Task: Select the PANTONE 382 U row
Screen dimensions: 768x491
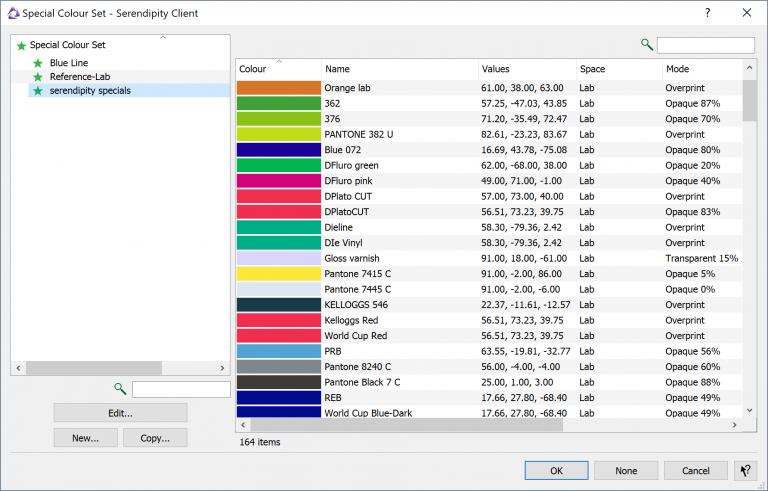Action: click(489, 134)
